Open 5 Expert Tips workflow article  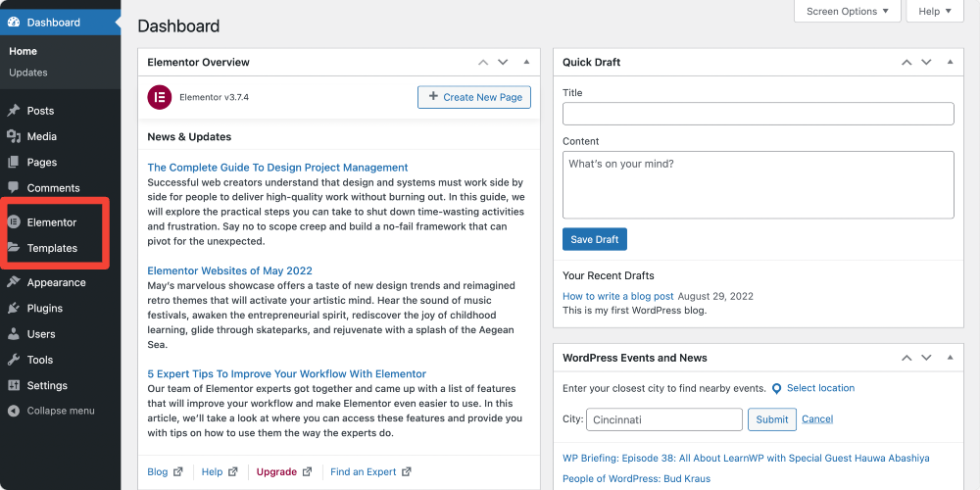[287, 373]
